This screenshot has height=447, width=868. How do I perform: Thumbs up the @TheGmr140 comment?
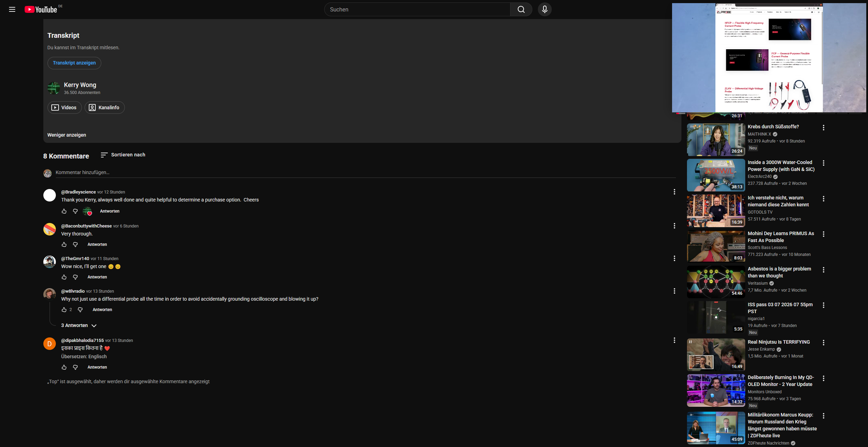pos(64,277)
